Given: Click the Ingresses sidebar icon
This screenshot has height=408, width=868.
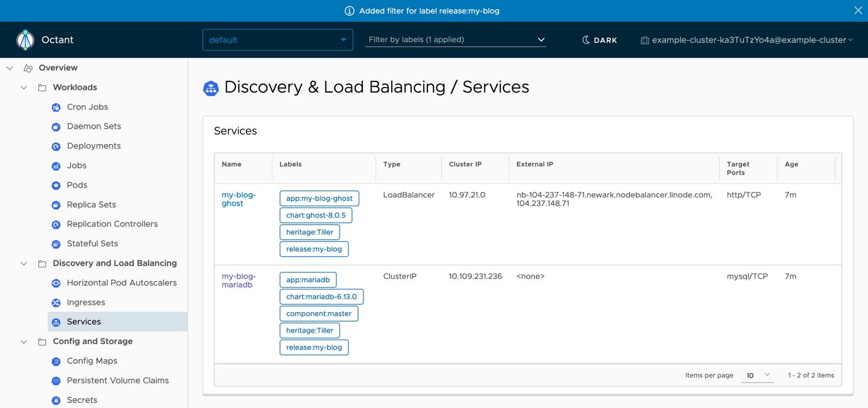Looking at the screenshot, I should point(56,303).
